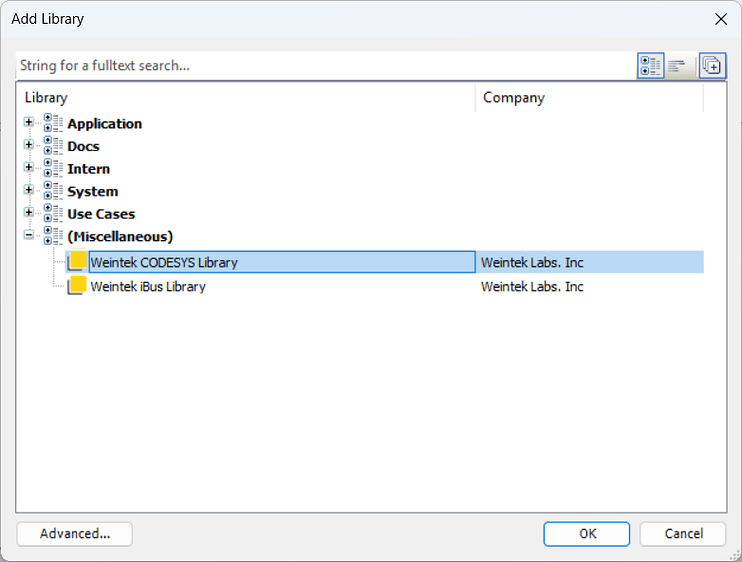Click the Use Cases category icon
This screenshot has width=742, height=562.
[x=53, y=213]
